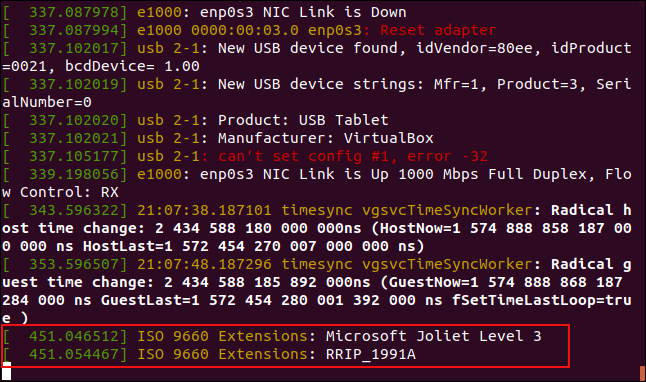The width and height of the screenshot is (646, 382).
Task: Click the timestamp 451.046512
Action: tap(74, 336)
